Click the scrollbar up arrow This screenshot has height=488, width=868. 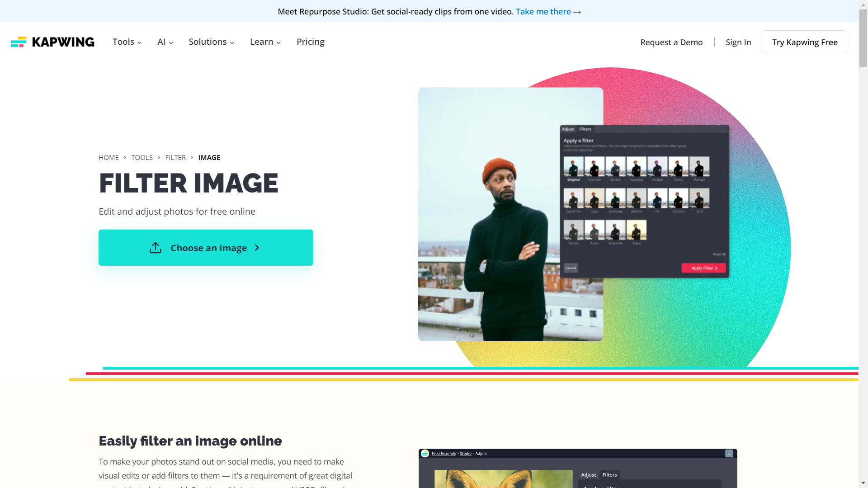point(864,5)
